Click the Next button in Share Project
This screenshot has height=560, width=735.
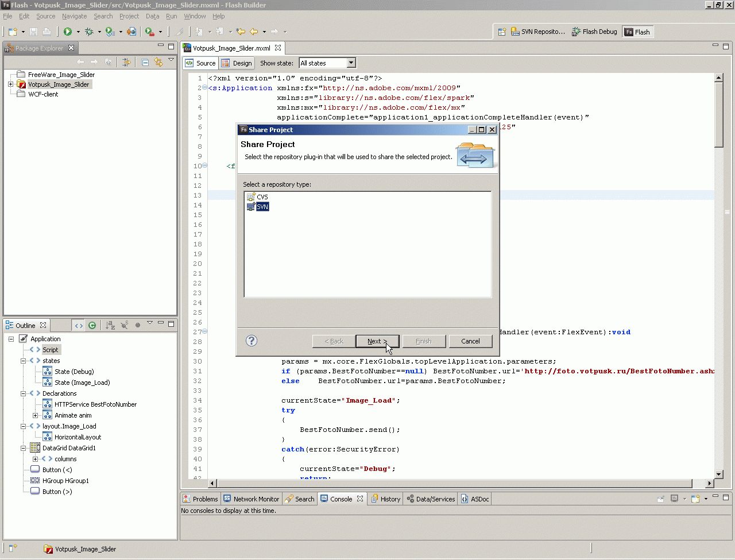coord(377,341)
